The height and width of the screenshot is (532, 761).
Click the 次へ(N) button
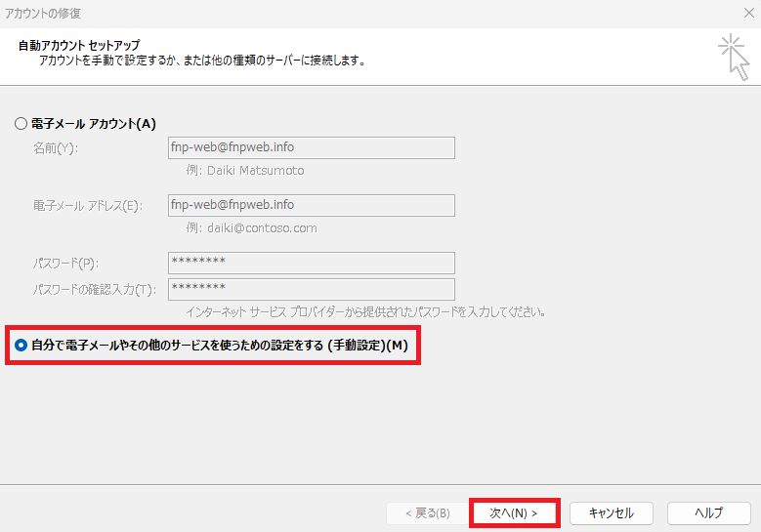point(515,513)
